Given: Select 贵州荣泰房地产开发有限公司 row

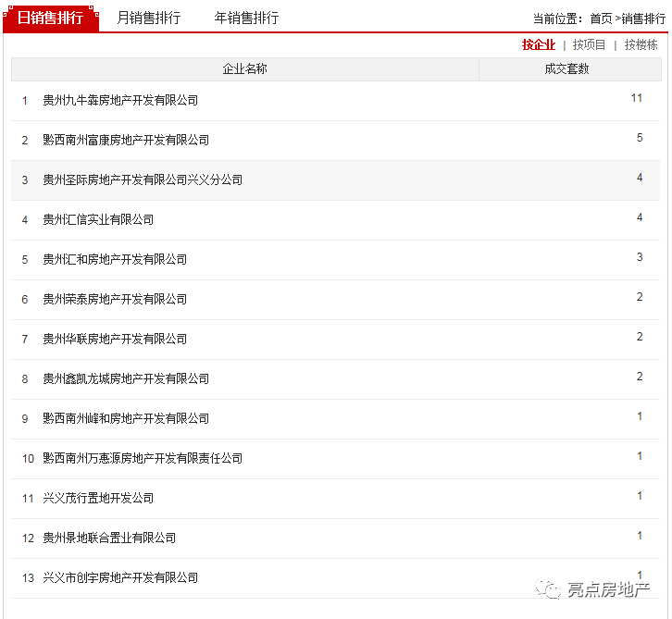Looking at the screenshot, I should [x=336, y=300].
